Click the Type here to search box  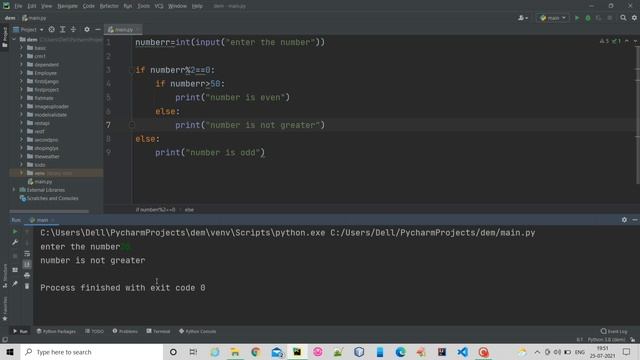coord(91,352)
